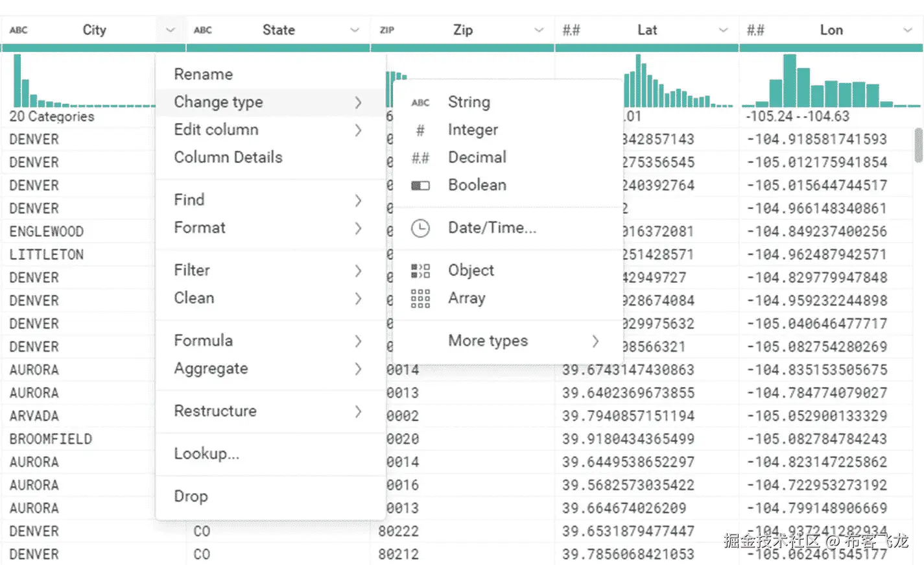Image resolution: width=924 pixels, height=565 pixels.
Task: Select the 39.7940857151194 Lat cell
Action: 628,416
